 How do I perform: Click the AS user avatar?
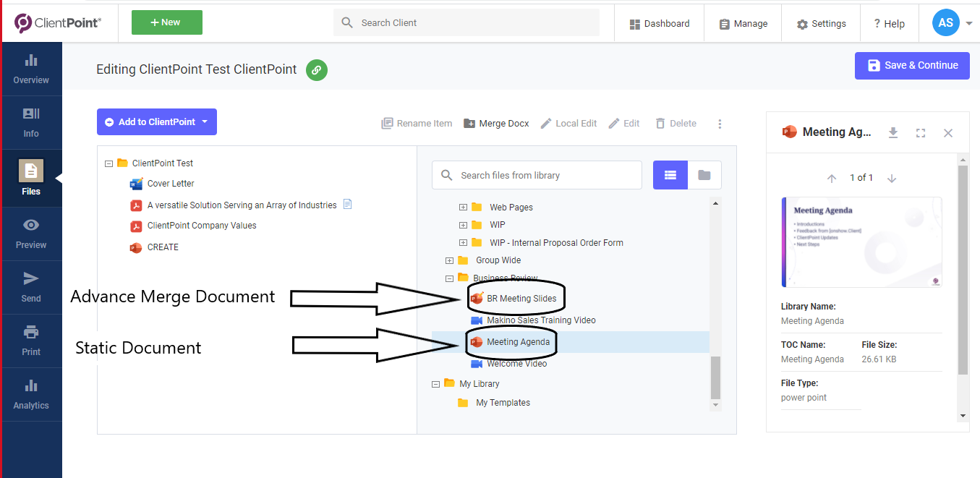tap(946, 22)
